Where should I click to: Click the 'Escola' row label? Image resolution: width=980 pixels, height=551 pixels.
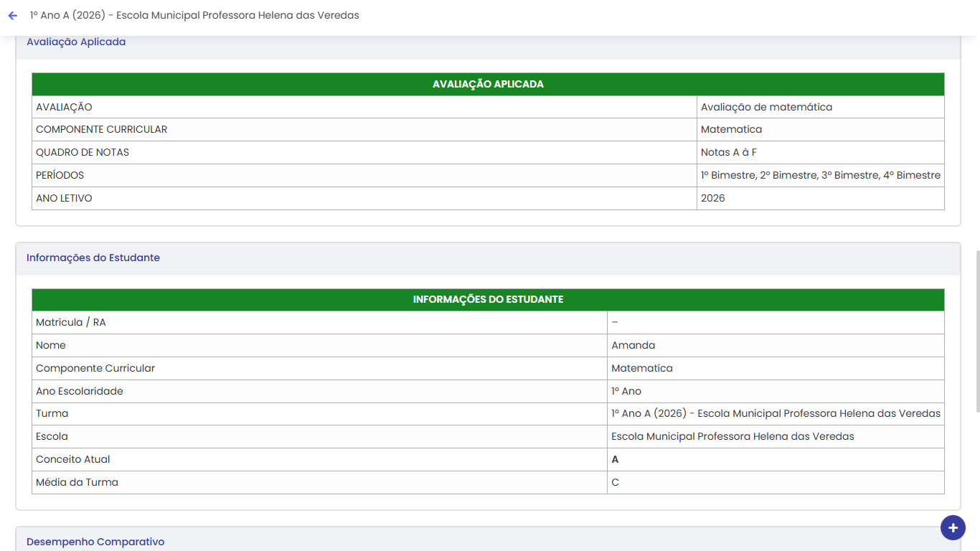[52, 436]
